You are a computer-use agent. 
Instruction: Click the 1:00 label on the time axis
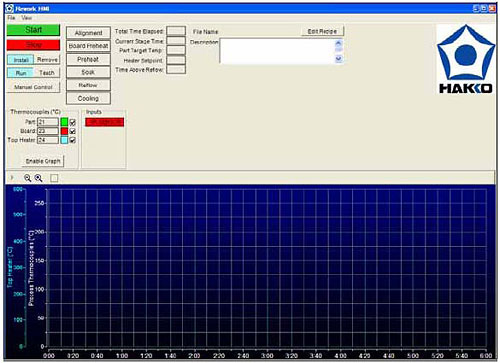(x=122, y=356)
